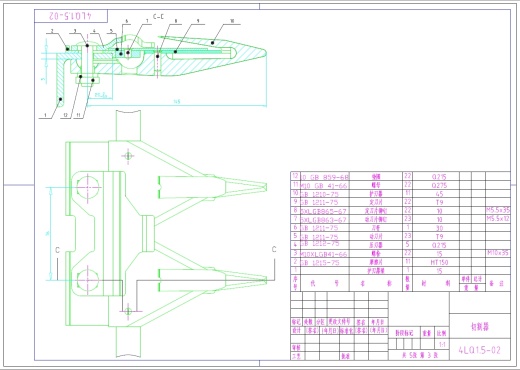Select the left C cutting-plane marker
This screenshot has height=370, width=520.
[x=57, y=250]
